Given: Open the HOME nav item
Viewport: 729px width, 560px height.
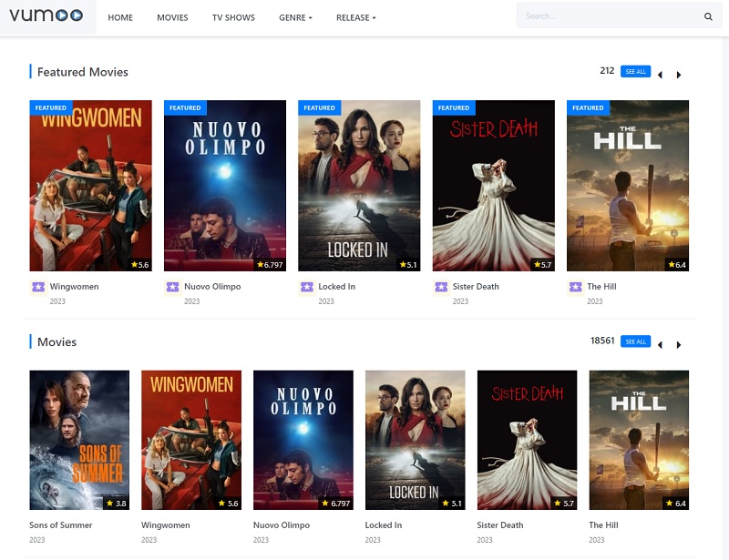Looking at the screenshot, I should 120,17.
